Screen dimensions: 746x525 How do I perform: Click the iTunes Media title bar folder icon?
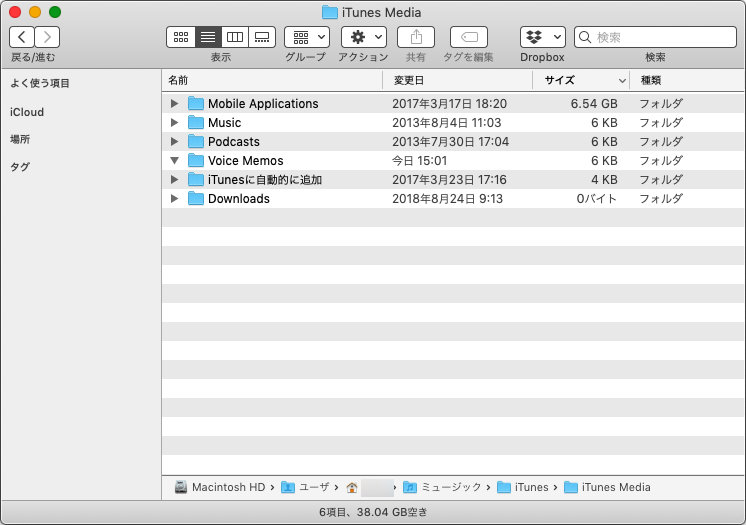pyautogui.click(x=330, y=12)
